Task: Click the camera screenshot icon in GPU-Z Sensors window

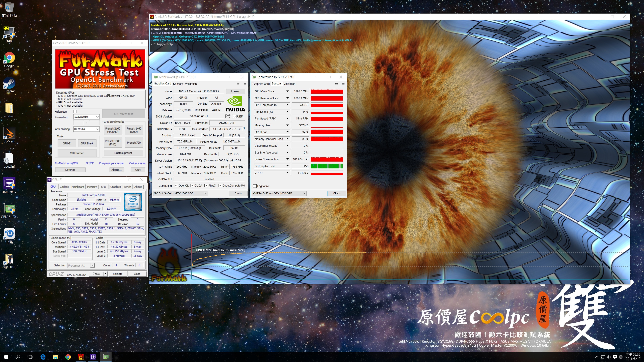Action: tap(336, 84)
